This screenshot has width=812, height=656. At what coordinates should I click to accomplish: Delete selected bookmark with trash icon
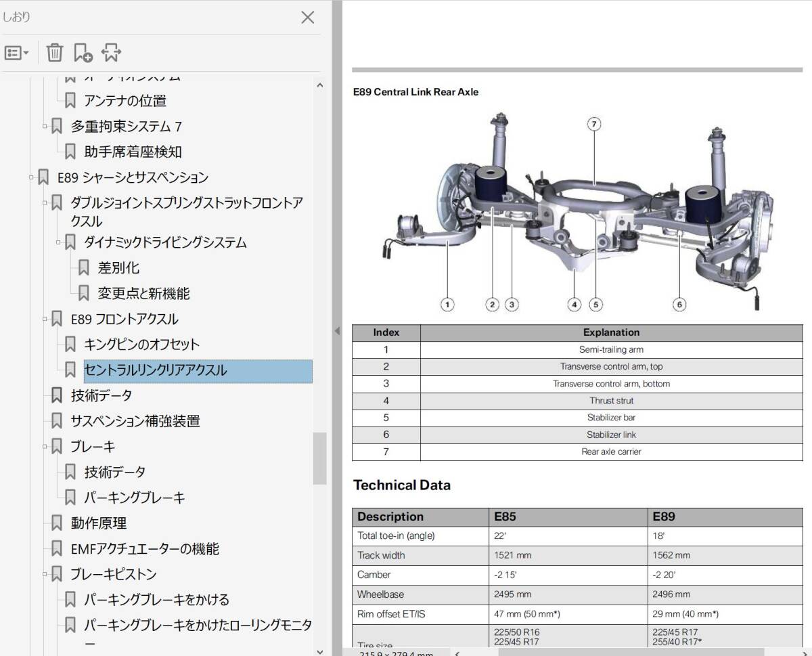(x=55, y=52)
